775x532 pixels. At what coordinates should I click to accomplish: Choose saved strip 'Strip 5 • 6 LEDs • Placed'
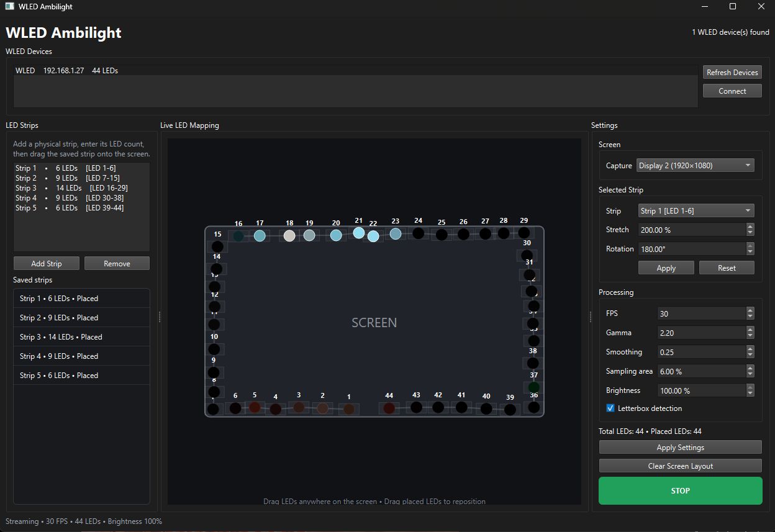[x=81, y=376]
